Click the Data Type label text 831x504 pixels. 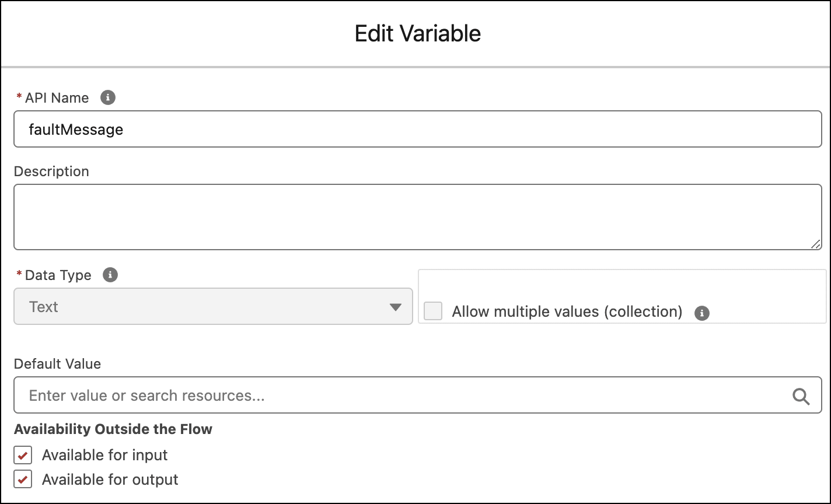(58, 275)
